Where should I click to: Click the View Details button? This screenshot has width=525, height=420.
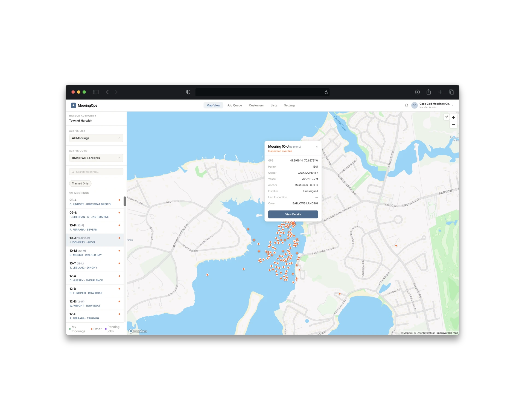293,214
